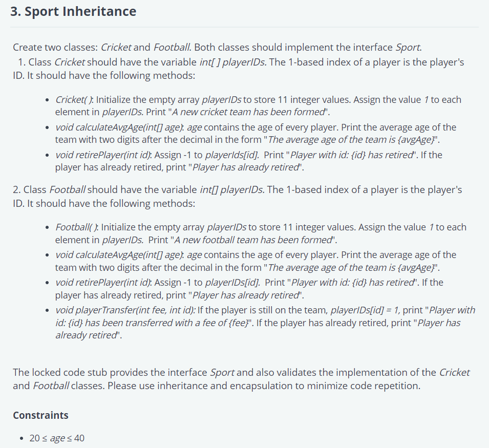This screenshot has height=448, width=489.
Task: Click the '3. Sport Inheritance' heading
Action: (73, 12)
